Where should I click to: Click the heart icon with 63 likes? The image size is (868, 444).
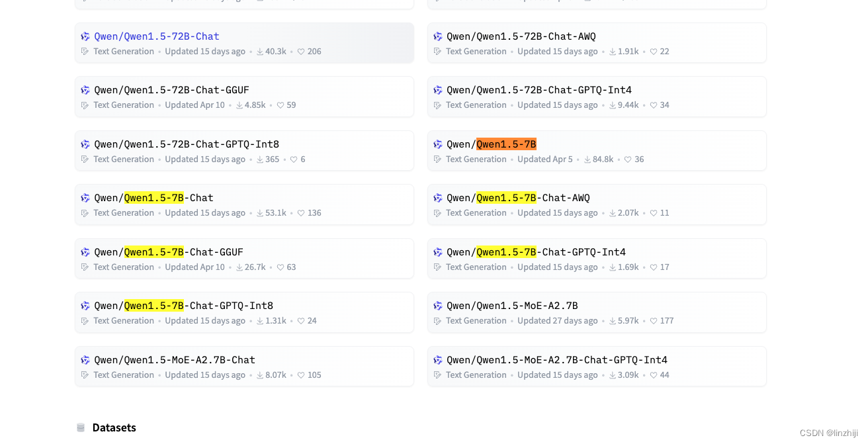pyautogui.click(x=281, y=267)
